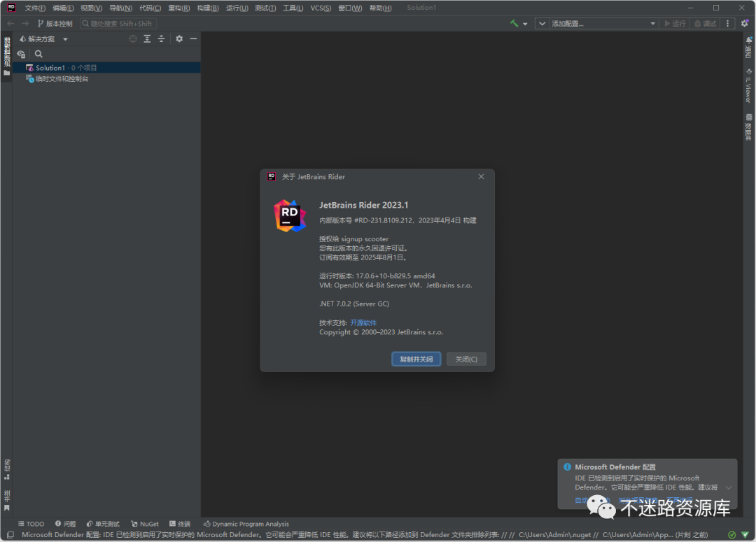
Task: Click the 关闭(C) button in About dialog
Action: tap(466, 359)
